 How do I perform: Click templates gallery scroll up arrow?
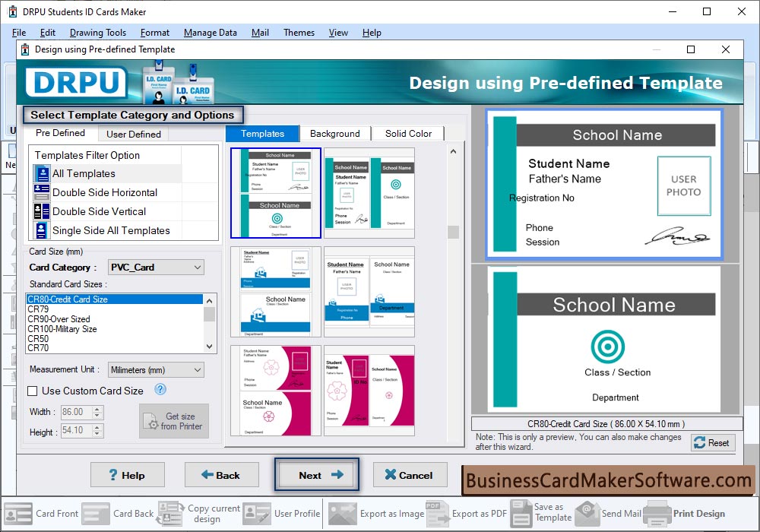[453, 152]
